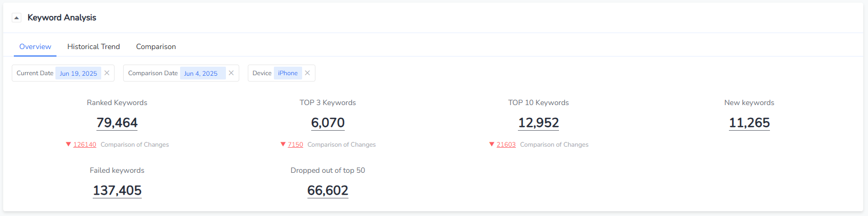The width and height of the screenshot is (868, 216).
Task: Click the Ranked Keywords count 79,464
Action: click(x=117, y=123)
